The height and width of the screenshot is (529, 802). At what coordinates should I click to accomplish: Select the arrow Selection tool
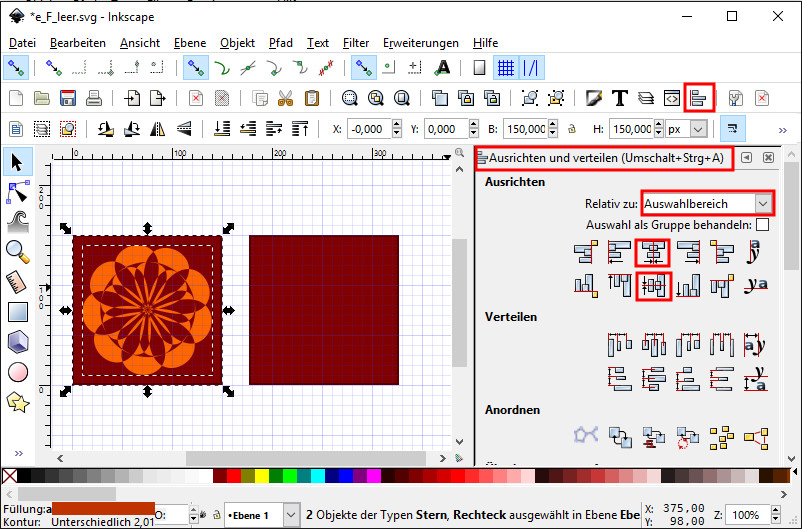coord(17,163)
